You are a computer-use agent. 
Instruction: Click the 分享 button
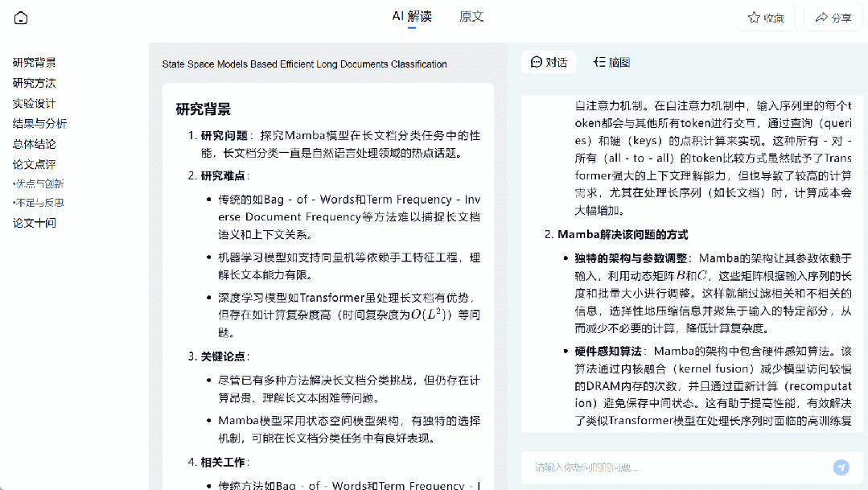point(833,16)
